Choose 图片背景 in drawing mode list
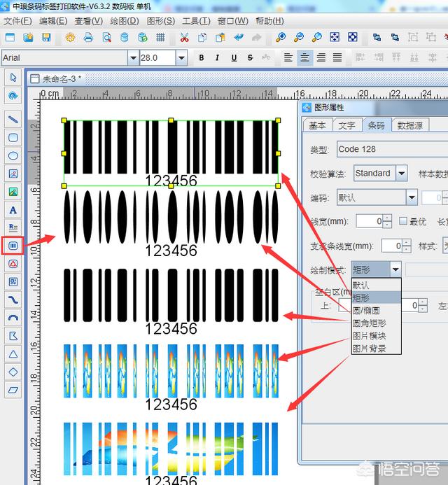 (376, 349)
